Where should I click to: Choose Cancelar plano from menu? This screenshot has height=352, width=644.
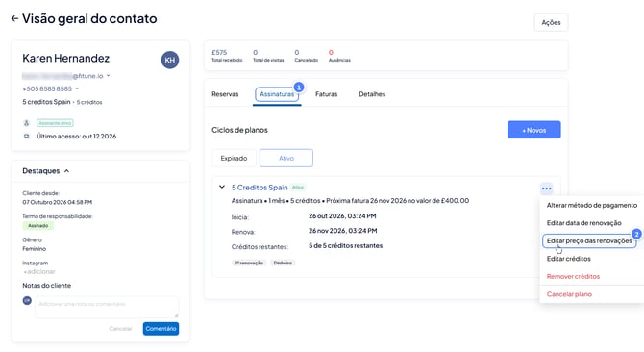(x=569, y=294)
